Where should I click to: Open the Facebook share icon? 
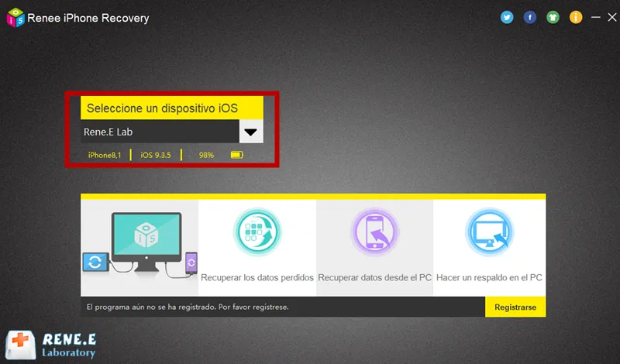point(529,17)
